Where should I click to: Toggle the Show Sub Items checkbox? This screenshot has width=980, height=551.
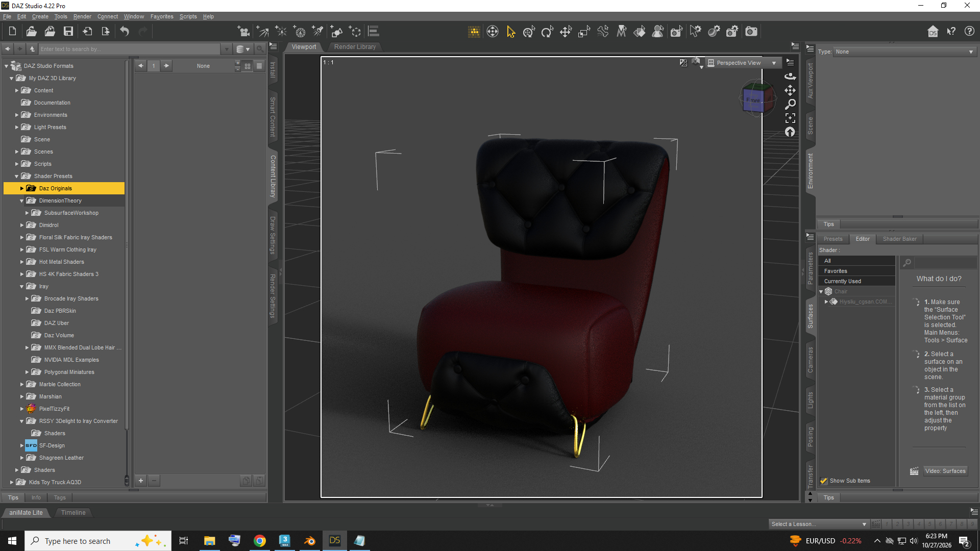pos(823,481)
